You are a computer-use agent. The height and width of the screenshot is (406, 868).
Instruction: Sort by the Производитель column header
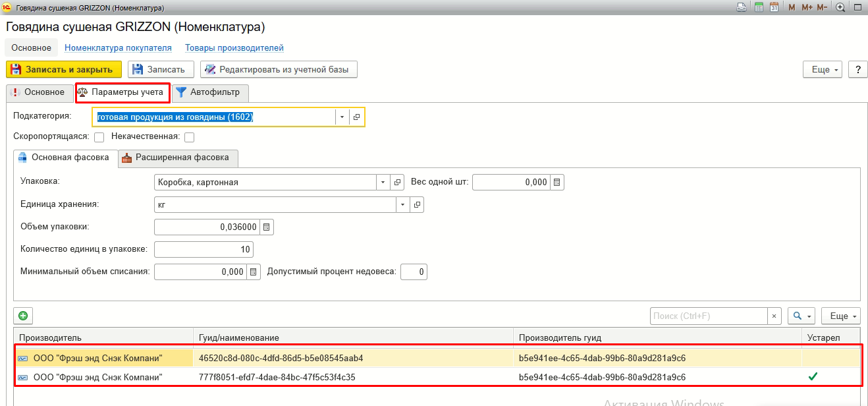[x=103, y=337]
